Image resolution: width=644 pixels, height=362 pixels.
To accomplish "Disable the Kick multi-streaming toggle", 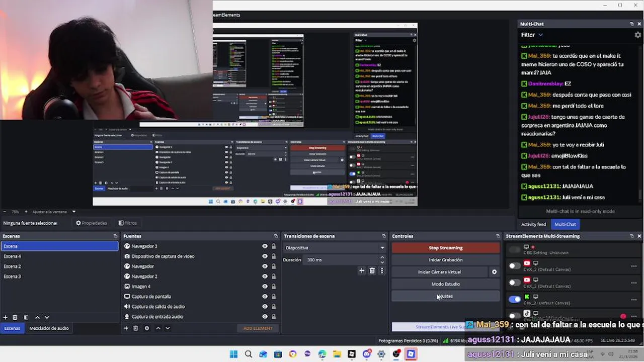I will tap(515, 299).
